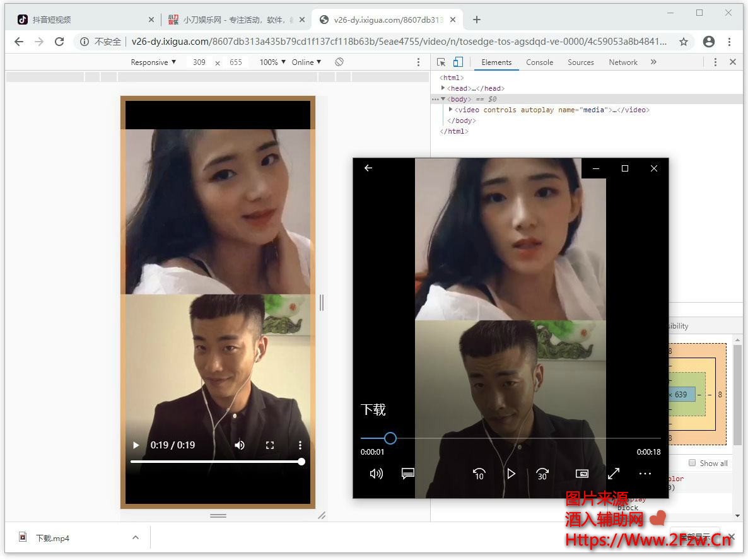Image resolution: width=748 pixels, height=560 pixels.
Task: Switch to the Sources panel tab
Action: pyautogui.click(x=581, y=62)
